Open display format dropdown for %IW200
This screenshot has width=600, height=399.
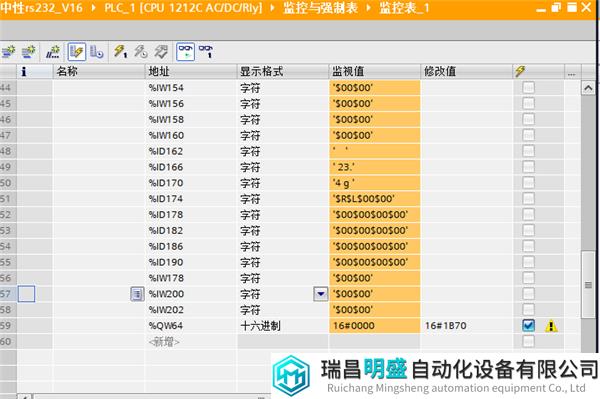(321, 294)
